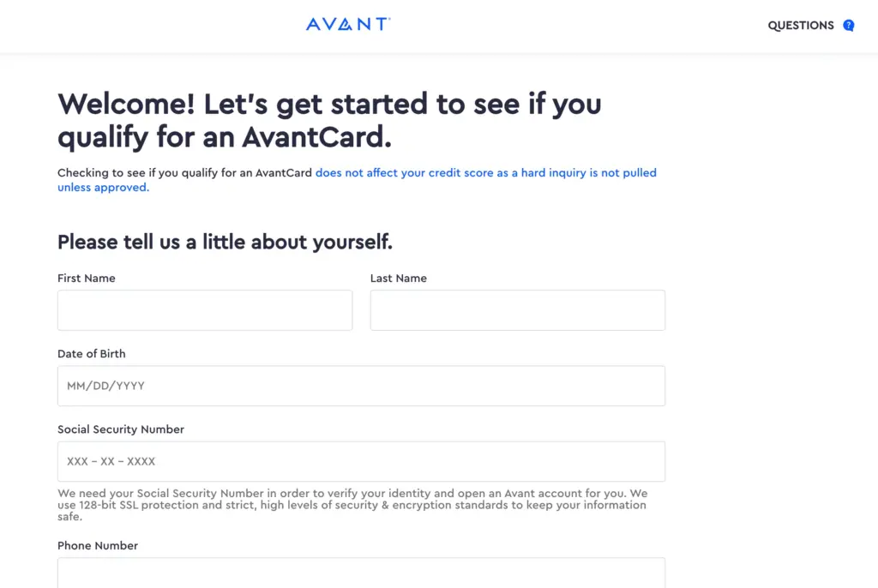The image size is (878, 588).
Task: Click the AVANT logo
Action: 347,24
